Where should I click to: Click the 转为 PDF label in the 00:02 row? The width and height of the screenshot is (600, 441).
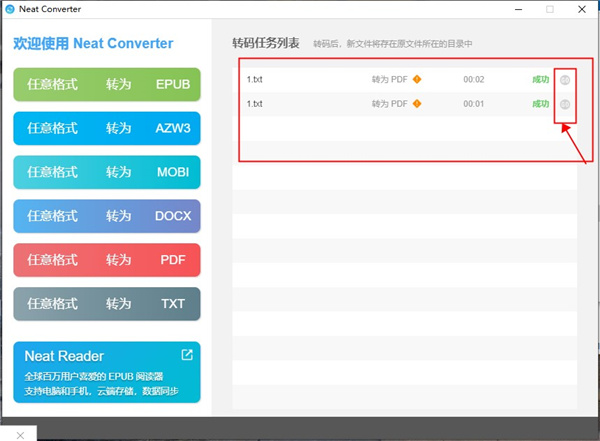(390, 79)
